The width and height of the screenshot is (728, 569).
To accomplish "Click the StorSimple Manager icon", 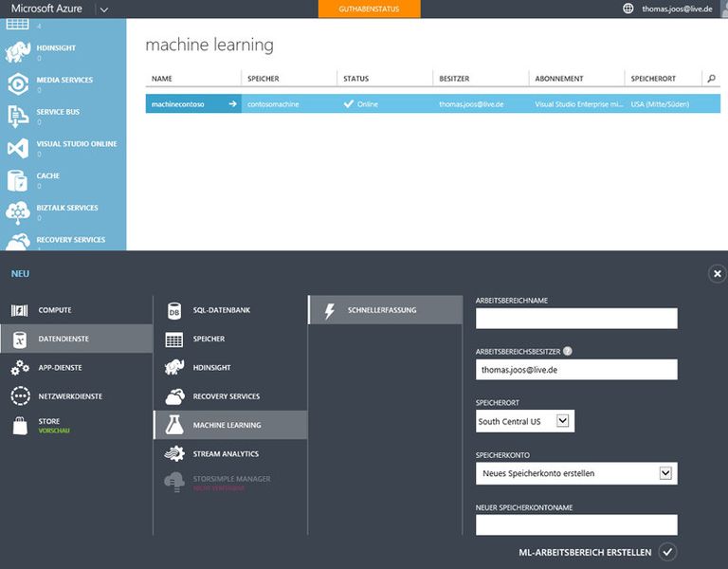I will tap(174, 482).
